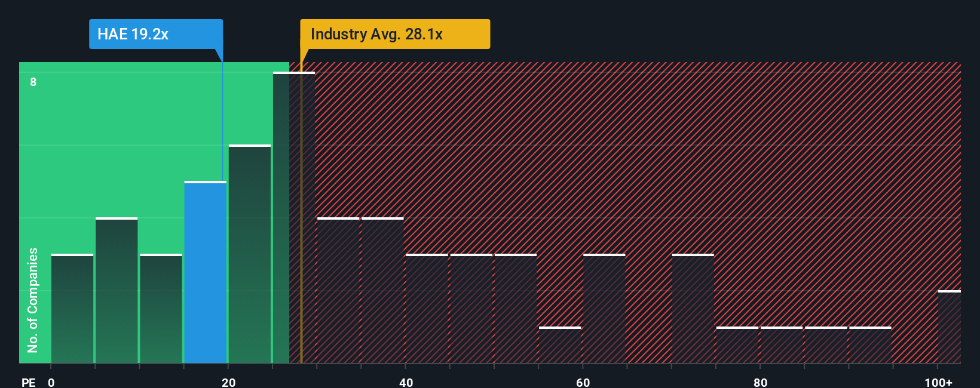Click the bar starting at PE 20
Screen dimensions: 980x388
click(x=250, y=254)
